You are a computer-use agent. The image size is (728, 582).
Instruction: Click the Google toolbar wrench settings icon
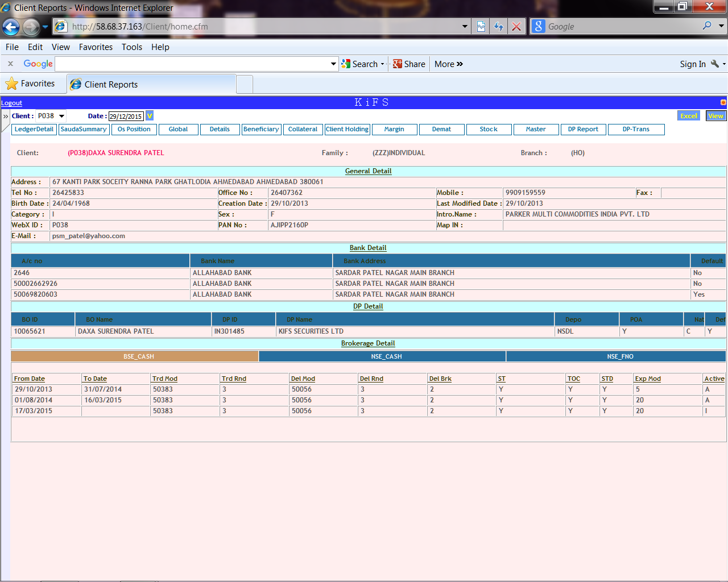click(715, 64)
